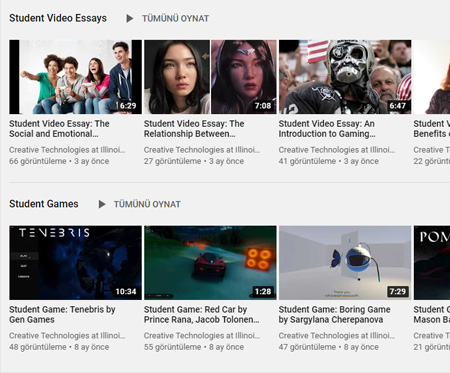Click title 'Student Video Essay: An Introduction to Gaming...'
The image size is (450, 373).
(x=327, y=129)
